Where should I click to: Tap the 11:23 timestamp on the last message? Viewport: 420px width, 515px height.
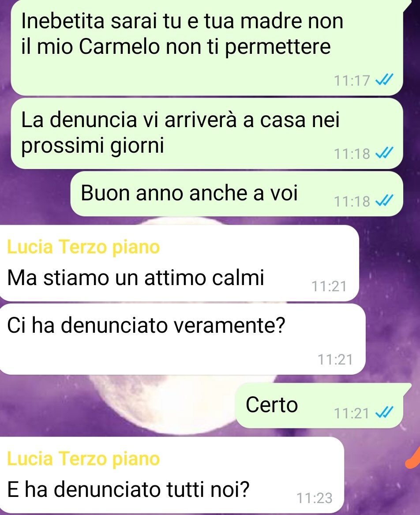click(314, 498)
